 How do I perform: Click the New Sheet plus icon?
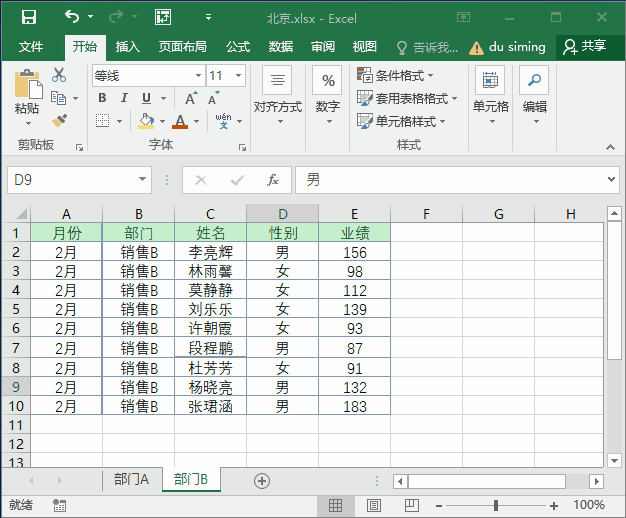[x=262, y=481]
